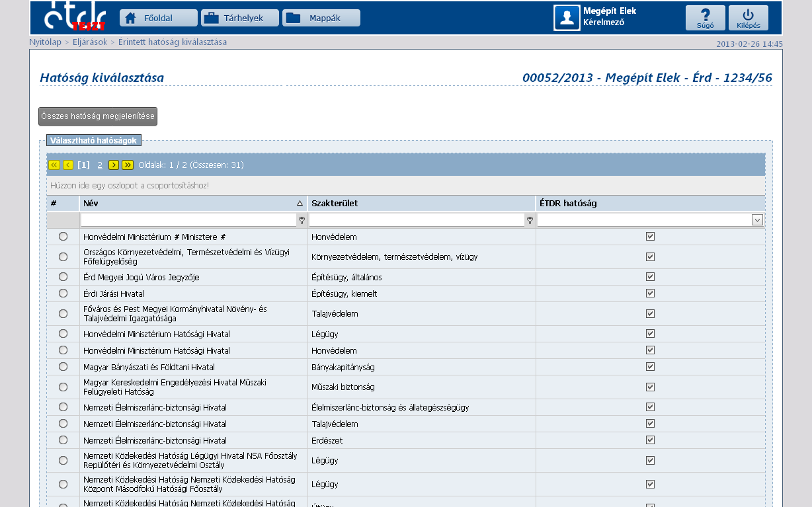Click the Bányakapitányság cell text
This screenshot has width=812, height=507.
point(343,367)
